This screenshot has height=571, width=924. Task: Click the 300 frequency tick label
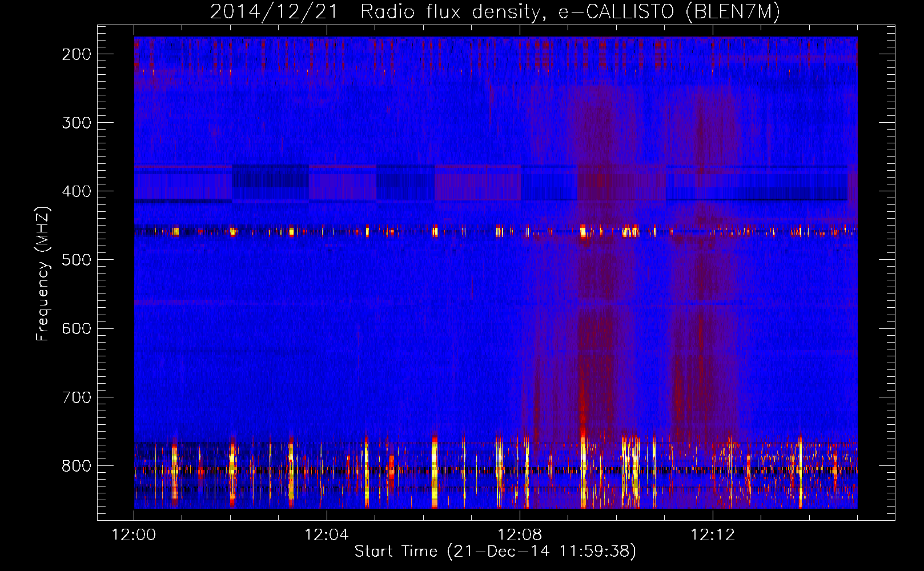(x=76, y=123)
